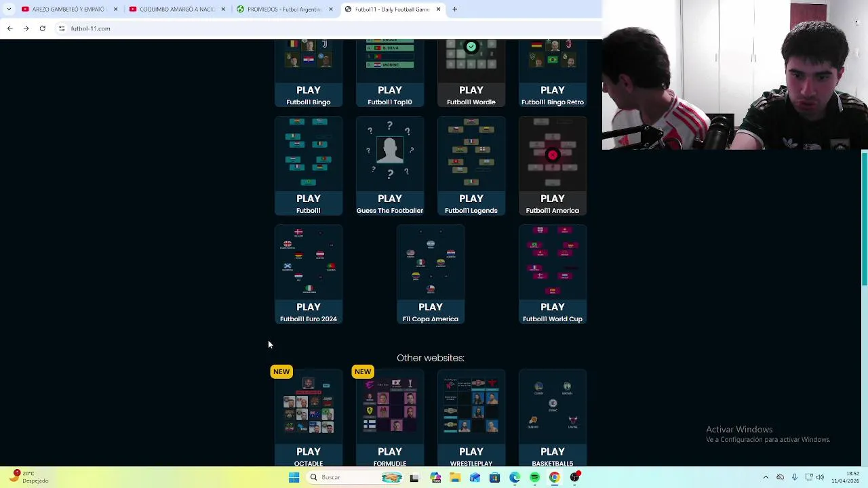This screenshot has width=868, height=488.
Task: Reload the futbol-11.com page
Action: (42, 28)
